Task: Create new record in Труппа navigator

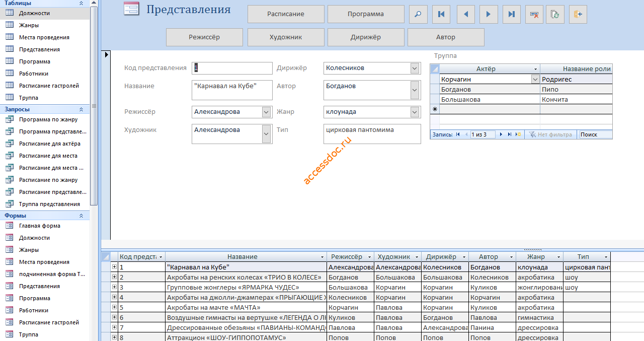Action: point(518,134)
